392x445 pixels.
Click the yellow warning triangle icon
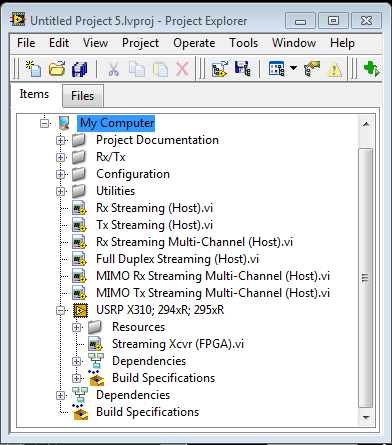point(334,70)
